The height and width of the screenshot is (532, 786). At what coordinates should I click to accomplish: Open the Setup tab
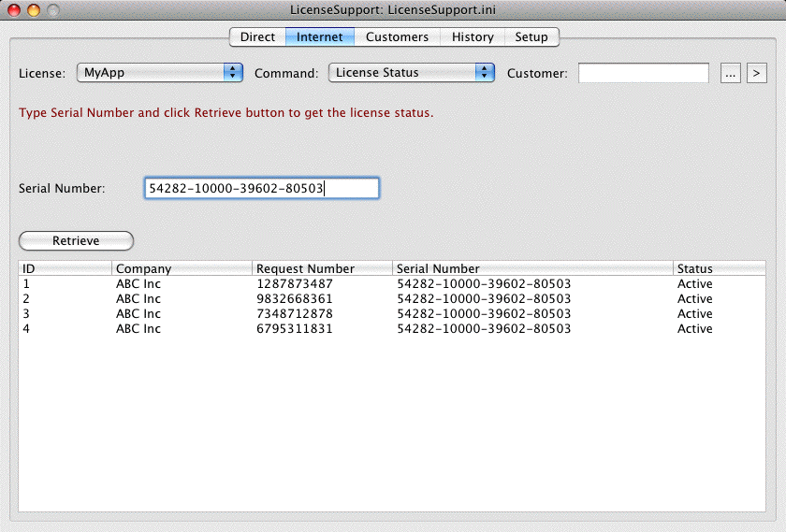(x=531, y=37)
